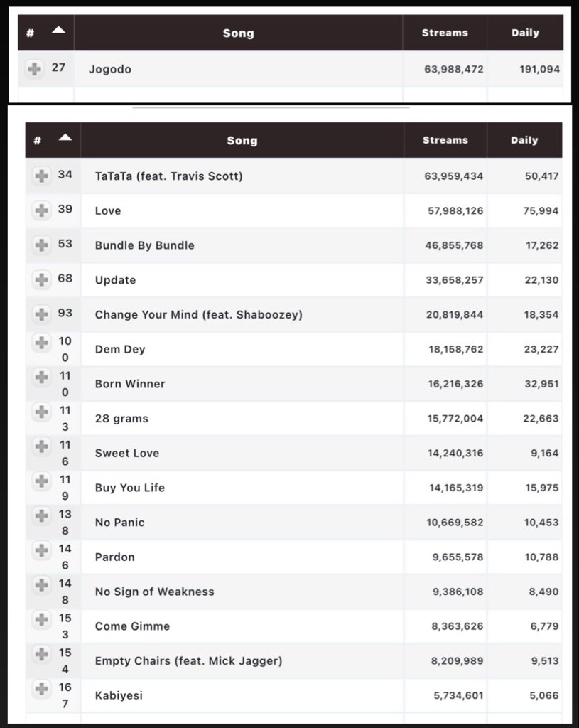The image size is (579, 728).
Task: Sort lower table by Streams column
Action: tap(445, 140)
